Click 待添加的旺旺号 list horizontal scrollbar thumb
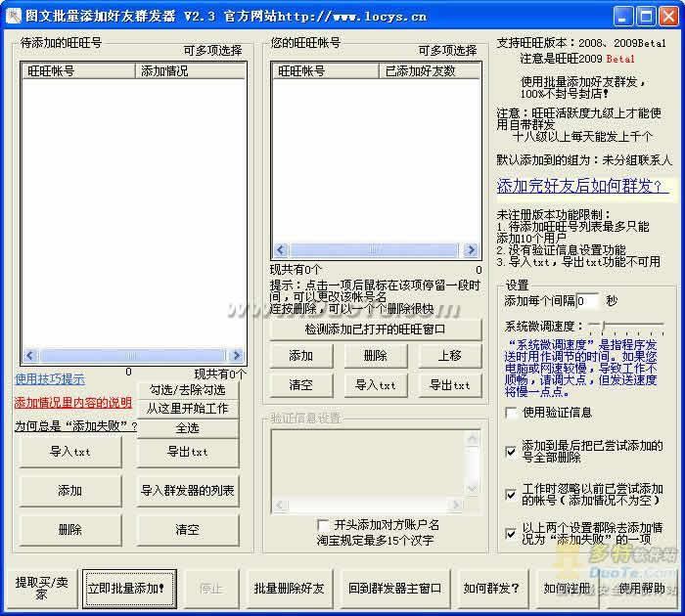 (x=132, y=356)
